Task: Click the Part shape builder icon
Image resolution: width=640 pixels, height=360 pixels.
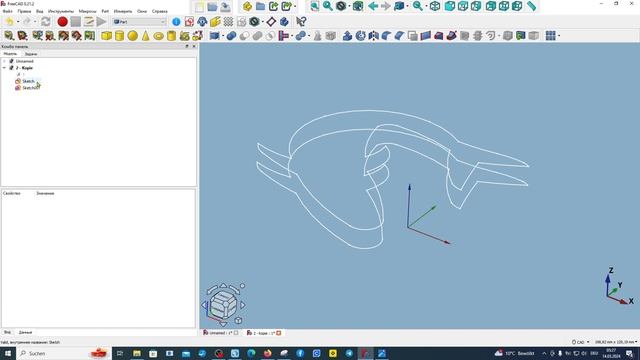Action: click(198, 36)
